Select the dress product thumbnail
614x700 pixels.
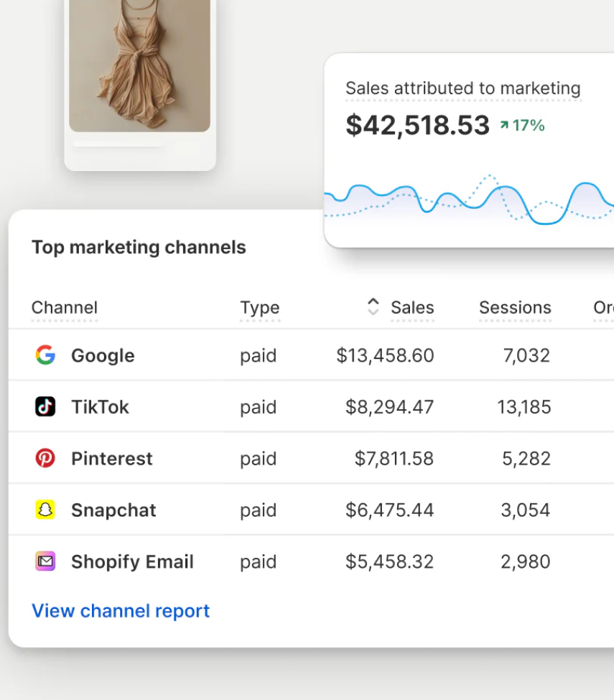pos(140,66)
